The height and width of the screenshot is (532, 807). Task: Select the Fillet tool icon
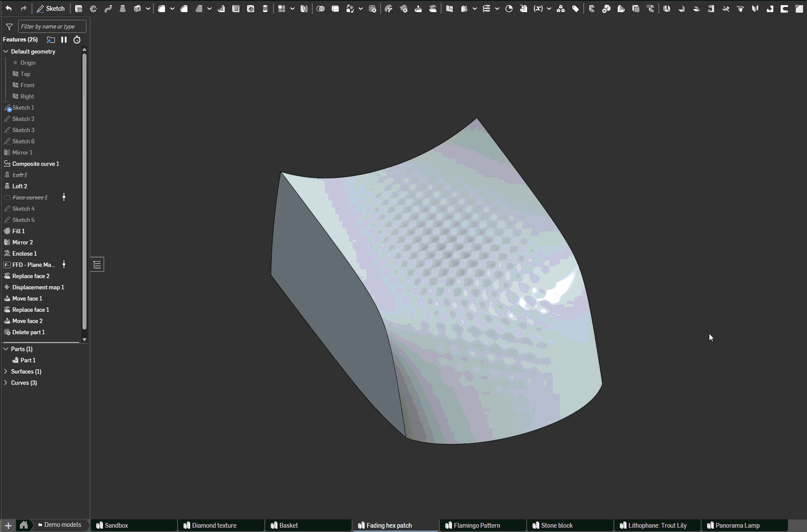162,9
